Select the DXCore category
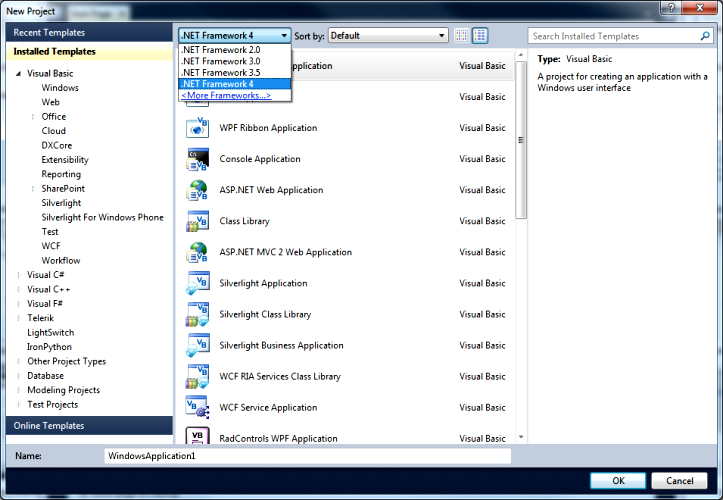Viewport: 723px width, 500px height. (57, 145)
